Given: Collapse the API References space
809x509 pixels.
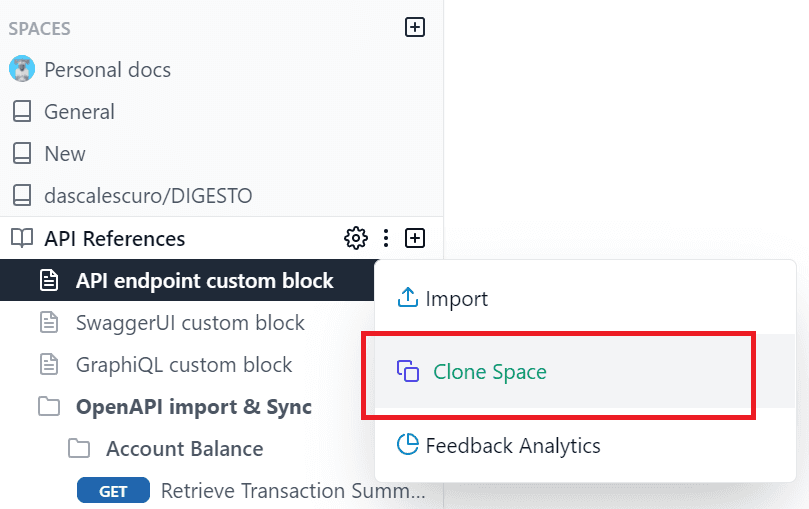Looking at the screenshot, I should click(114, 239).
